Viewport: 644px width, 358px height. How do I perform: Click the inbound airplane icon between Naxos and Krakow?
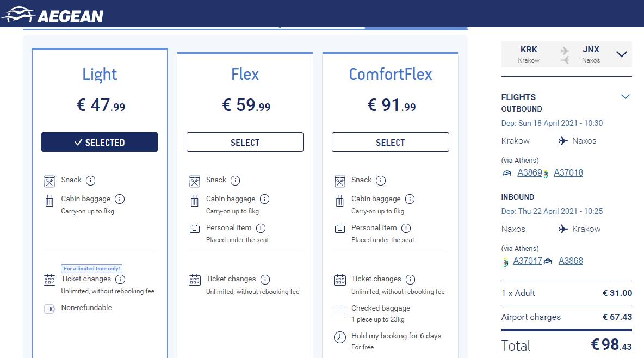point(563,229)
